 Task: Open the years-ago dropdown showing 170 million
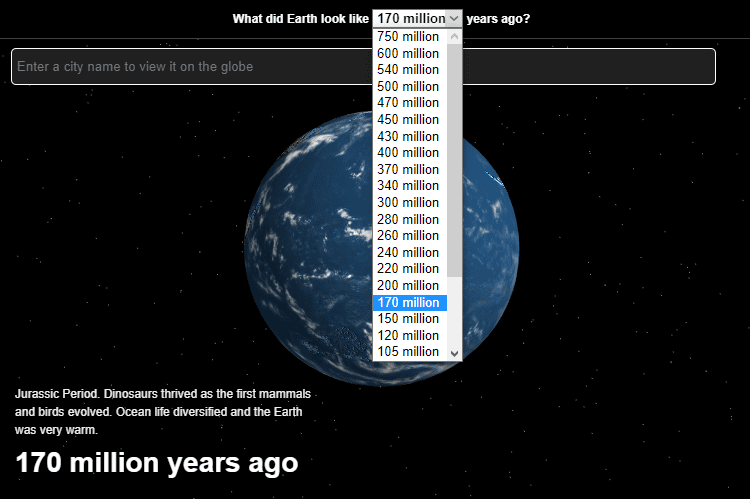coord(417,19)
